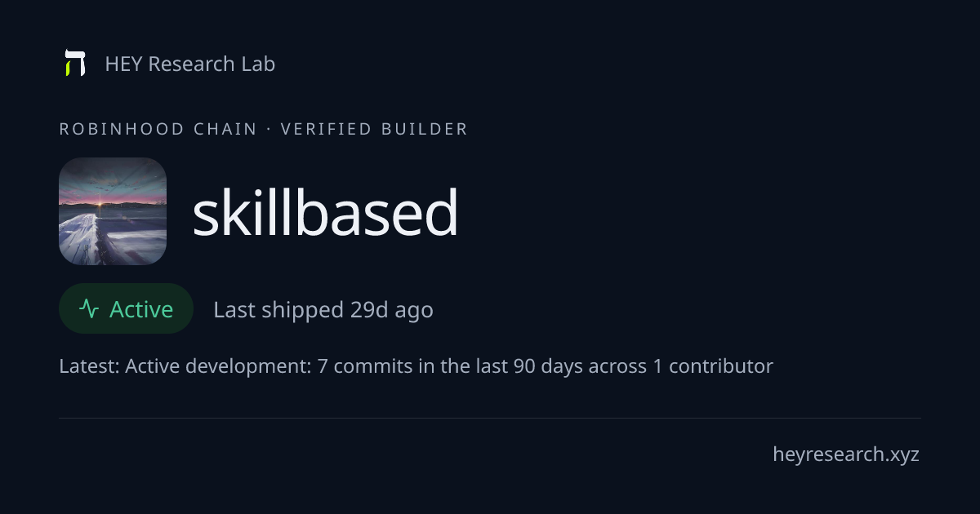This screenshot has height=514, width=980.
Task: Click the HEY Research Lab Hebrew-letter logo
Action: coord(75,64)
